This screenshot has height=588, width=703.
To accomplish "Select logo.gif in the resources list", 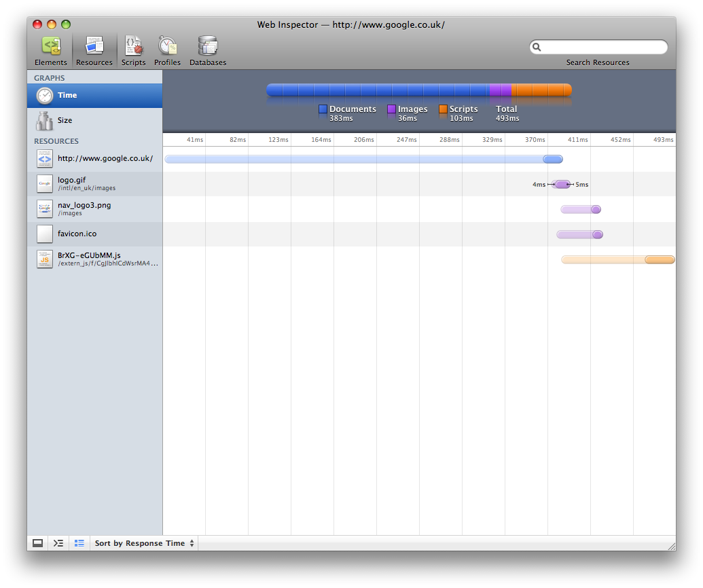I will [x=71, y=183].
